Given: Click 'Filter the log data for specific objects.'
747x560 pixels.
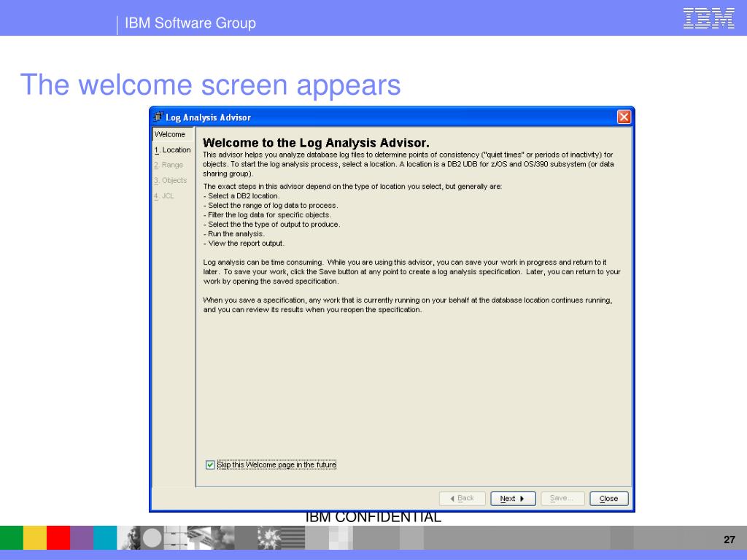Looking at the screenshot, I should point(267,215).
